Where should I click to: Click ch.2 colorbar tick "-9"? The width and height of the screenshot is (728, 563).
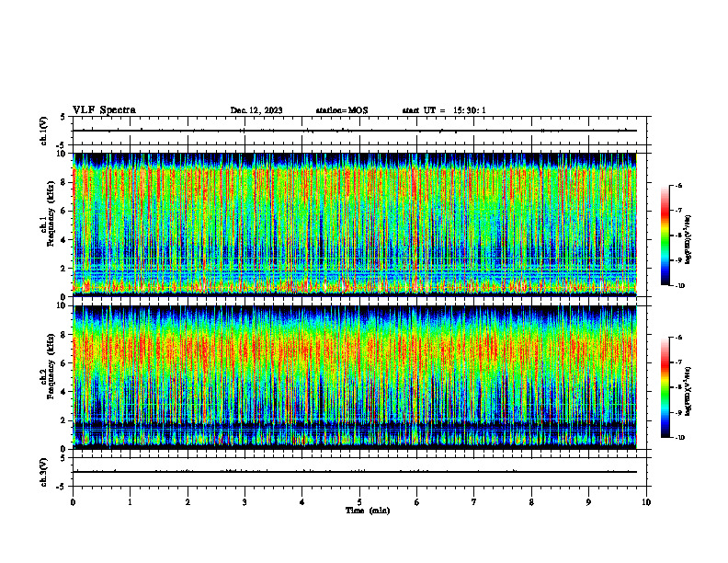coord(678,412)
